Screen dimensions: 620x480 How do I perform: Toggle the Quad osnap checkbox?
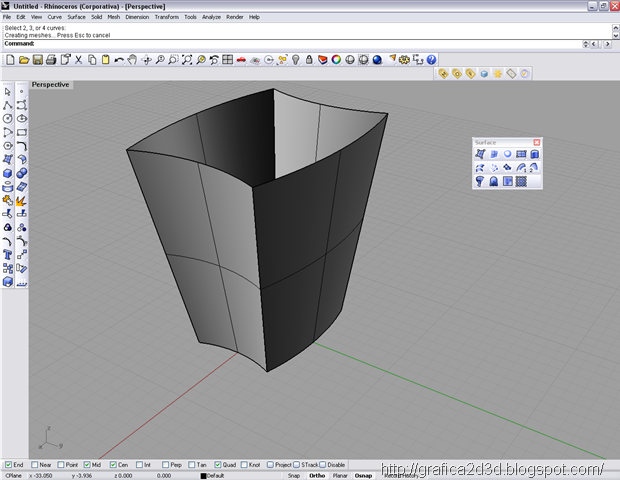[x=217, y=465]
